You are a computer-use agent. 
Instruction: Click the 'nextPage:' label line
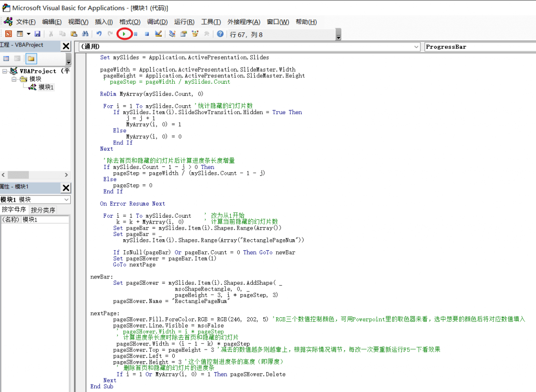105,313
